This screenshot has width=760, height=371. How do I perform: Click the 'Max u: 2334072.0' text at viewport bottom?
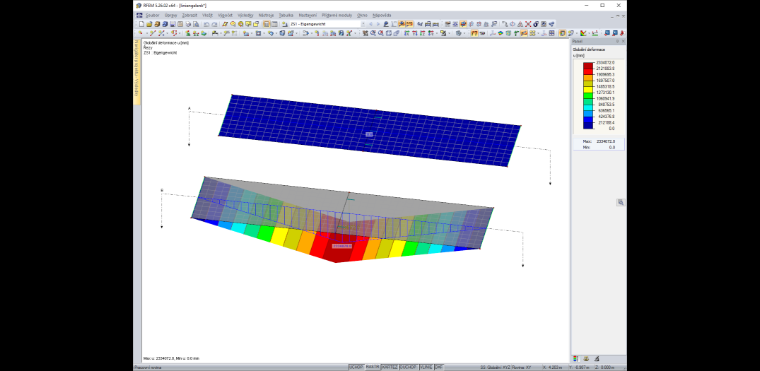(162, 358)
